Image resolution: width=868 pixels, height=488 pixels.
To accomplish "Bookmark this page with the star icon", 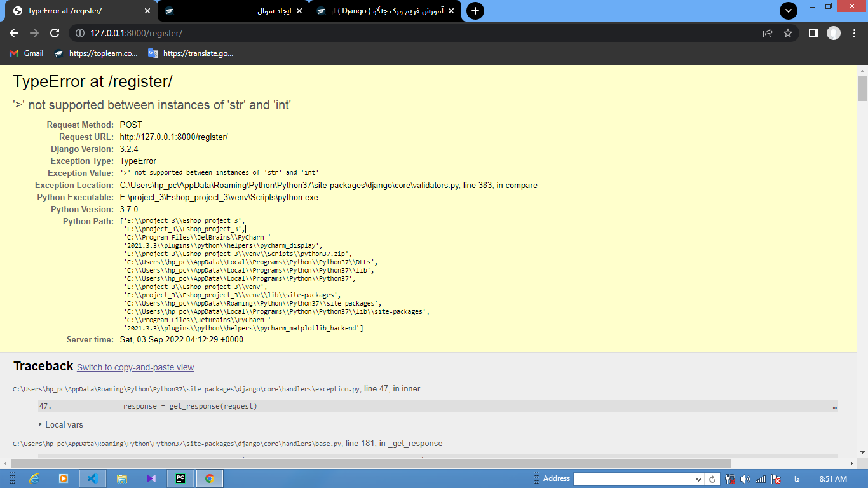I will 788,33.
